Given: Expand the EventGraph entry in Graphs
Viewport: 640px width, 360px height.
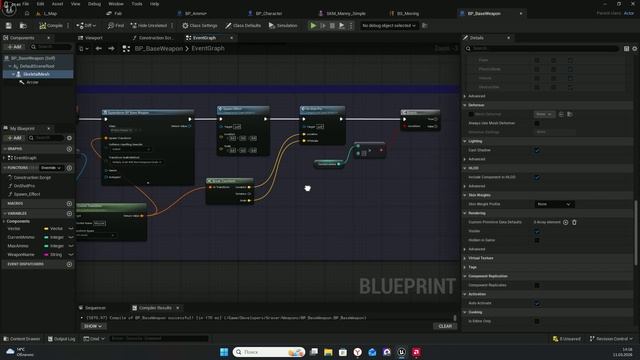Looking at the screenshot, I should click(5, 158).
